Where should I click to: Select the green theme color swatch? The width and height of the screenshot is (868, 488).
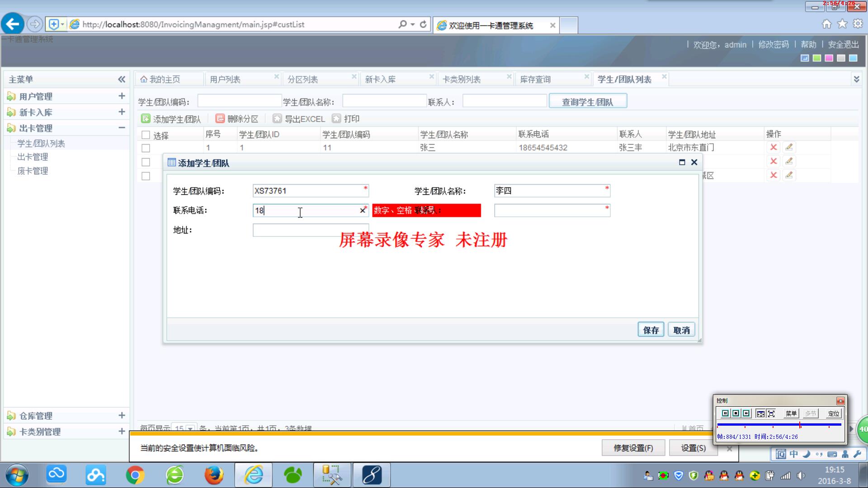pyautogui.click(x=817, y=58)
